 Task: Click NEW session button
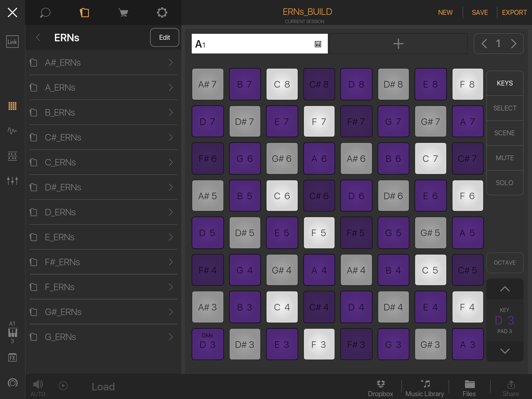tap(445, 12)
